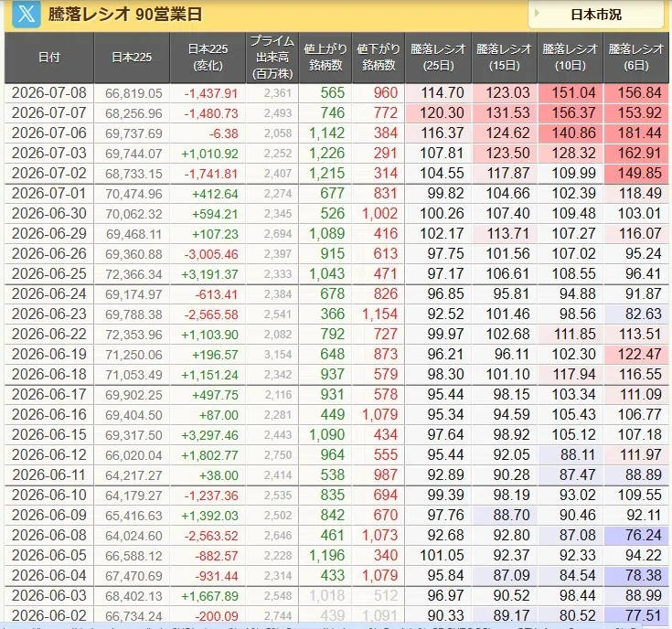Click the 値上がり銘柄数 column header
This screenshot has width=672, height=629.
(x=325, y=58)
